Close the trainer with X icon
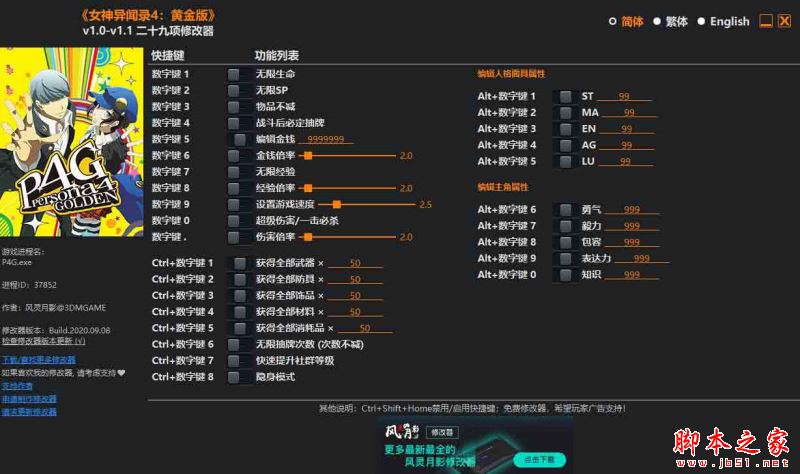The image size is (800, 474). [784, 21]
